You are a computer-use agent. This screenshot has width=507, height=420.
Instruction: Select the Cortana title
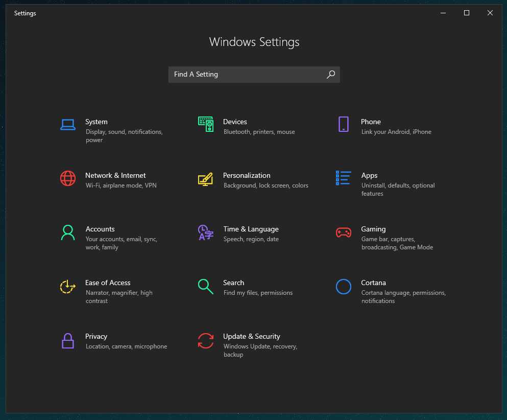[373, 283]
